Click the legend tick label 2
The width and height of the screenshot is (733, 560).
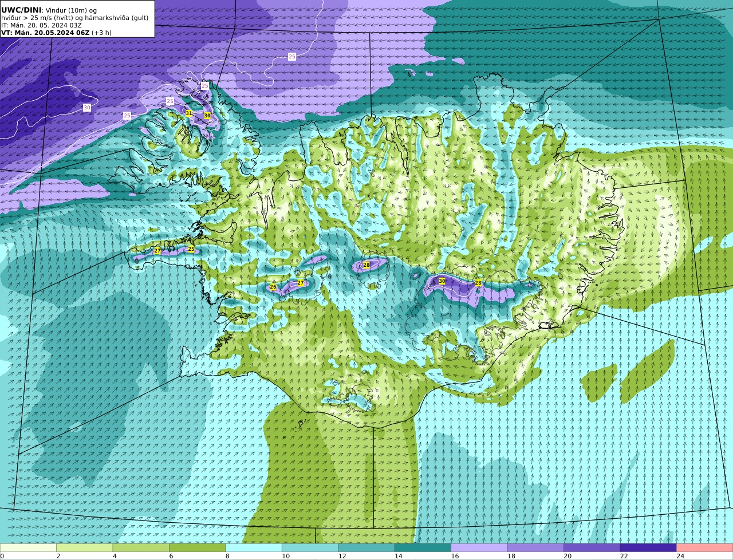[x=58, y=556]
